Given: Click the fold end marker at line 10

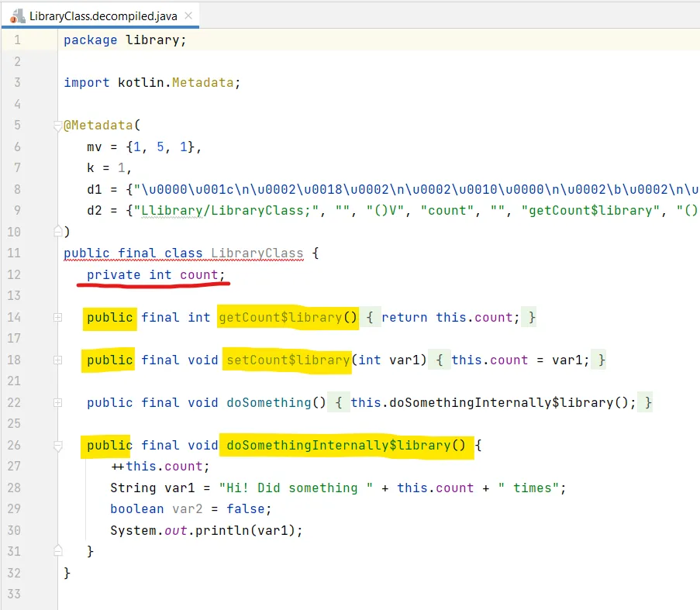Looking at the screenshot, I should click(57, 231).
